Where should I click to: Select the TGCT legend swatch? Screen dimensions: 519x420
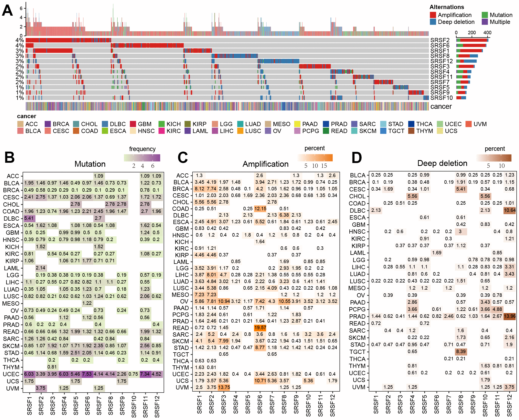(383, 131)
